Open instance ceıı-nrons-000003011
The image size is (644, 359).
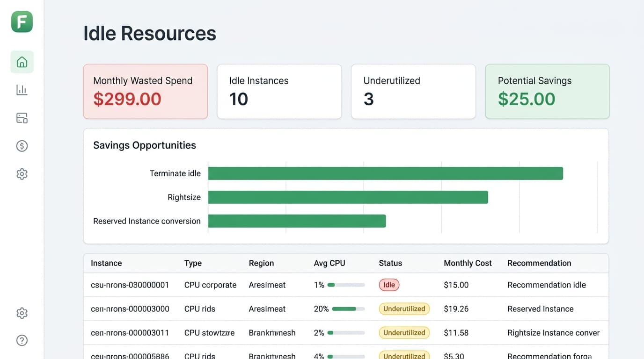(x=130, y=333)
